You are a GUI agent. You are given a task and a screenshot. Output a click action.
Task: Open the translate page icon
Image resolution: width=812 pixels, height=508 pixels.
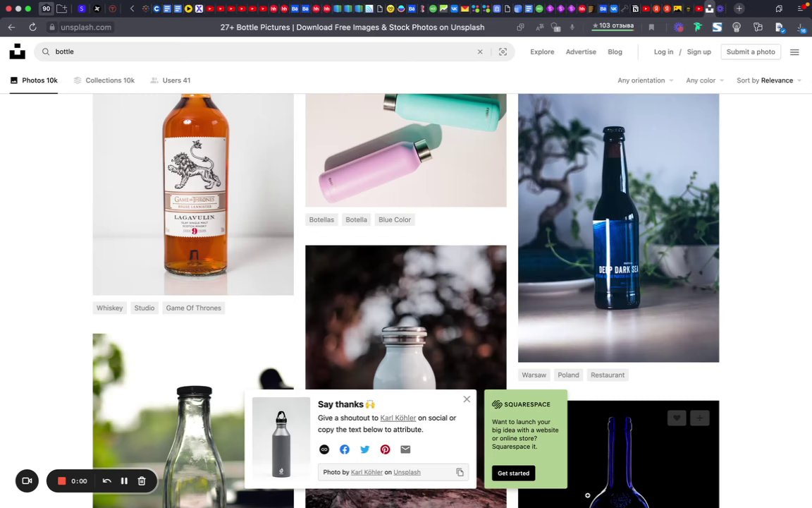click(x=540, y=27)
